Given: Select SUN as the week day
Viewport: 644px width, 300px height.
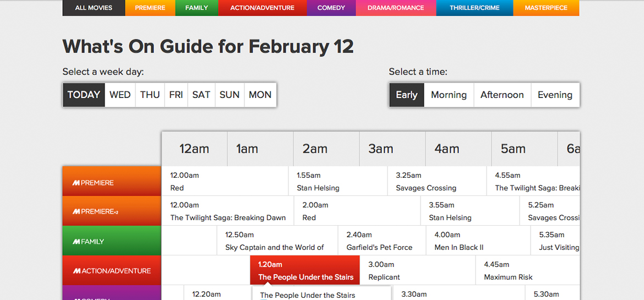Looking at the screenshot, I should [230, 95].
